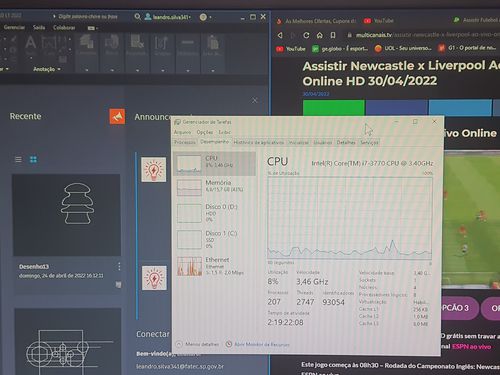The height and width of the screenshot is (375, 500).
Task: Switch to the Processos tab in Task Manager
Action: (x=185, y=142)
